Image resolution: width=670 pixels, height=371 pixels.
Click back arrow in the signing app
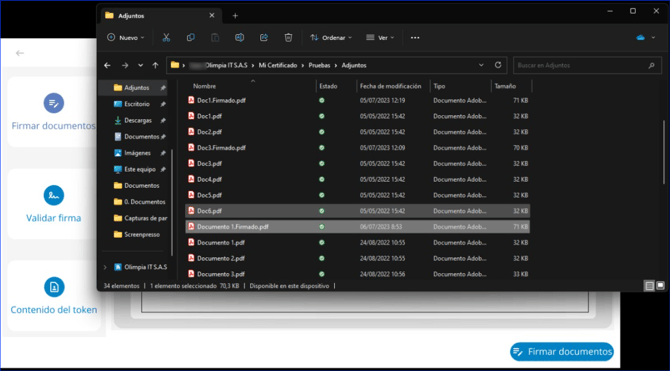point(20,53)
